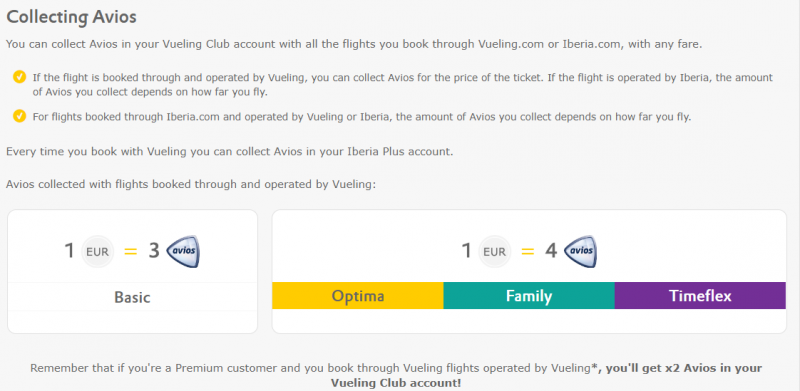Click the Basic fare label
The height and width of the screenshot is (391, 800).
pyautogui.click(x=132, y=297)
